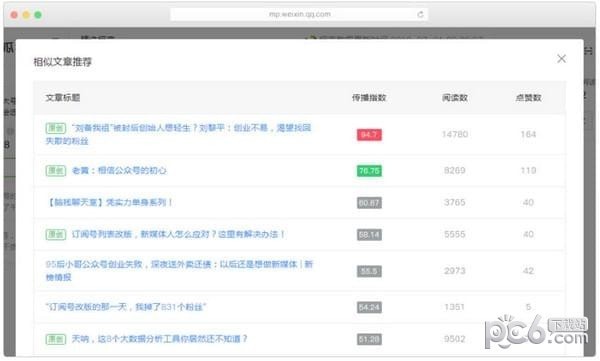This screenshot has height=361, width=600.
Task: Click the green 76.75 index badge
Action: [x=369, y=171]
